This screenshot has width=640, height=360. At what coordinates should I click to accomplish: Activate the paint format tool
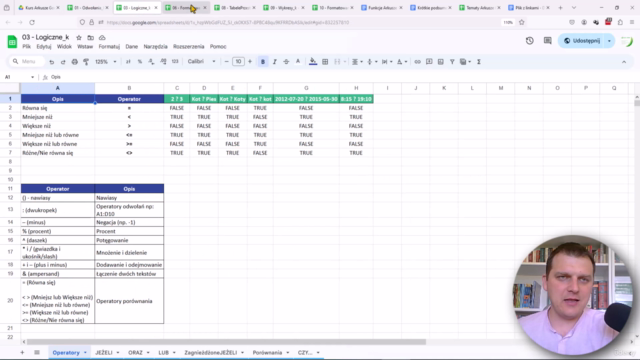[86, 62]
